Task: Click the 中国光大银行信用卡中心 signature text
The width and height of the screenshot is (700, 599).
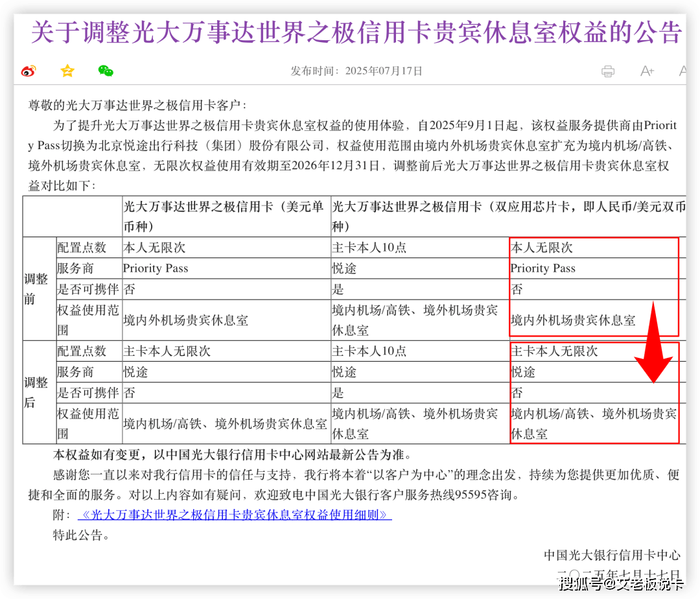Action: click(611, 556)
